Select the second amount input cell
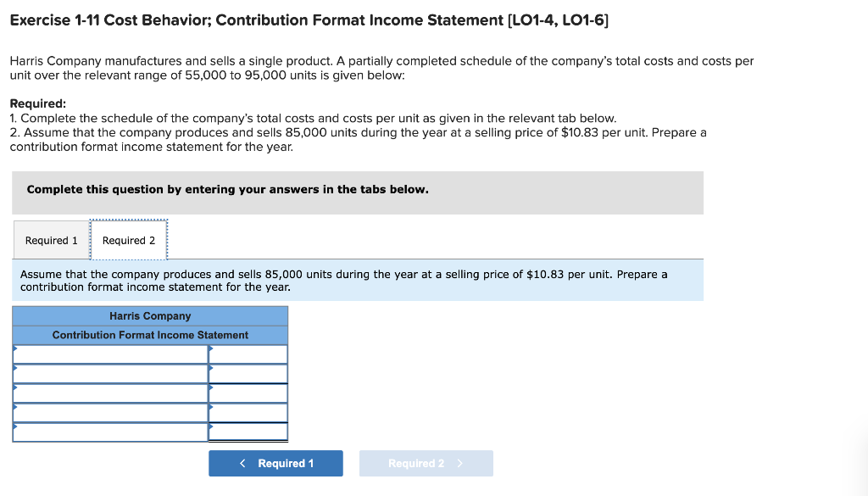This screenshot has width=868, height=496. (x=250, y=374)
